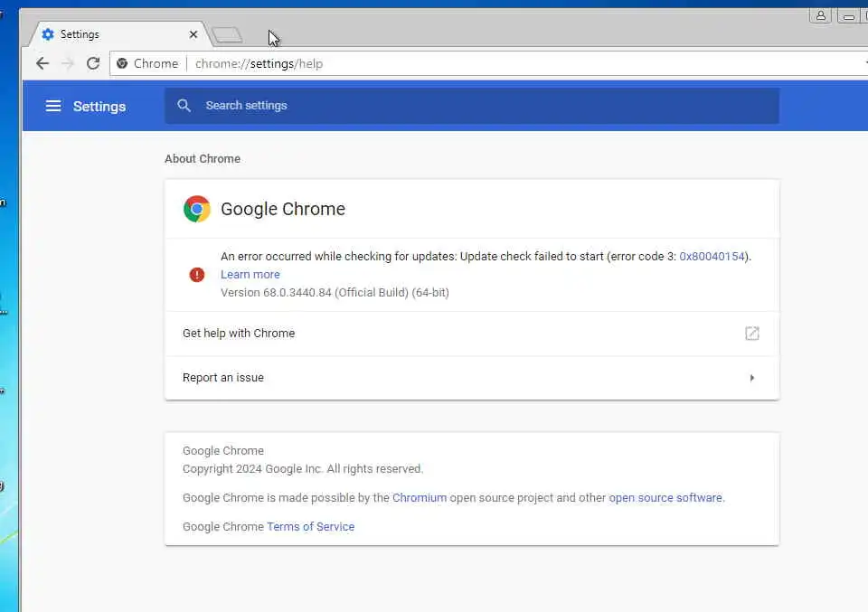The height and width of the screenshot is (612, 868).
Task: Click the forward navigation arrow
Action: tap(68, 63)
